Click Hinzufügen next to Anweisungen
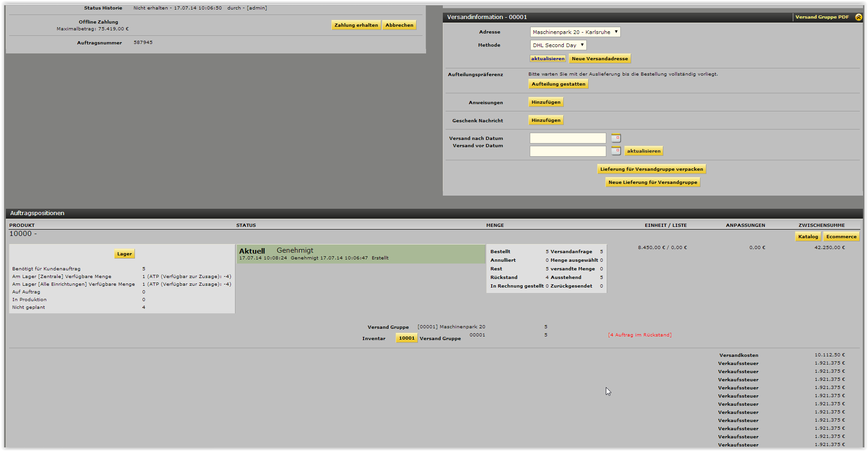 click(546, 102)
